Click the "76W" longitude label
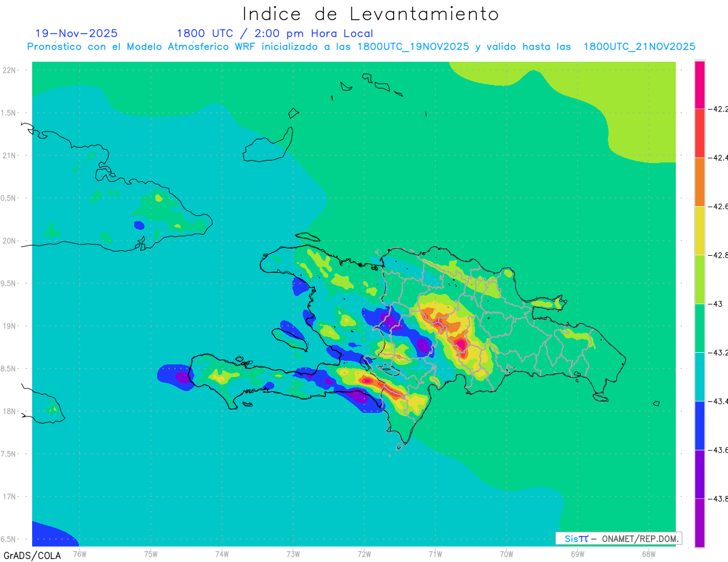Viewport: 728px width, 562px height. tap(79, 553)
